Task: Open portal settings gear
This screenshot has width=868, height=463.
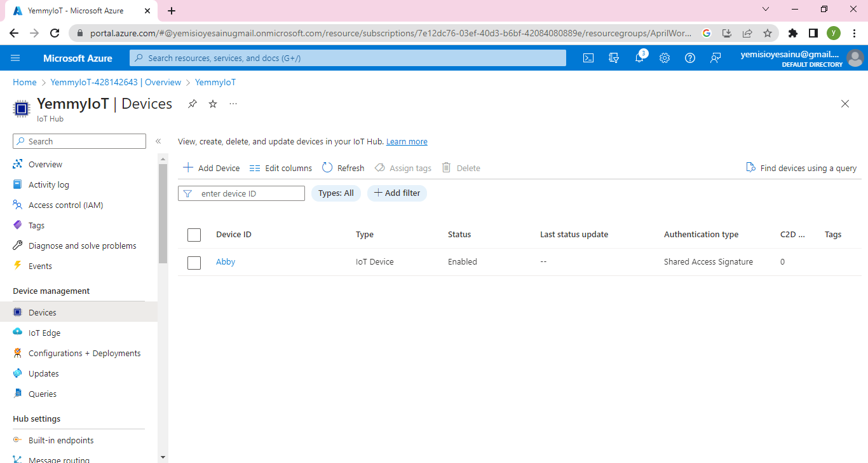Action: (x=665, y=58)
